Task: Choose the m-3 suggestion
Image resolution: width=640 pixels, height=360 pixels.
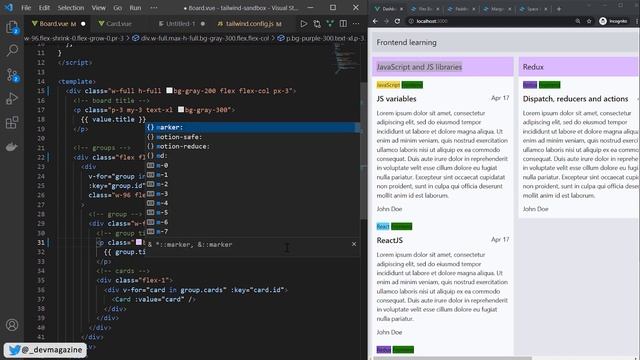Action: (252, 193)
